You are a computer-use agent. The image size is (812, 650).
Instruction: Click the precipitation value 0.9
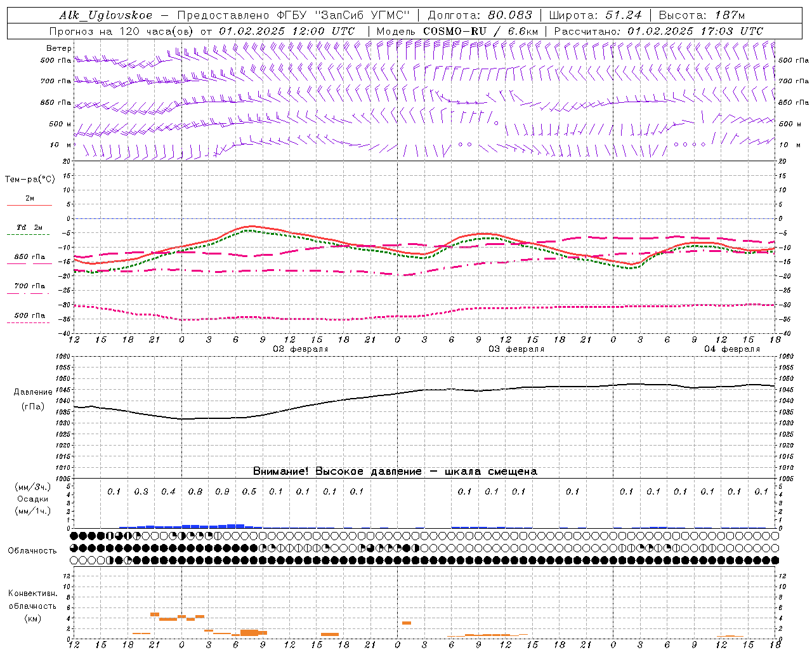(222, 492)
